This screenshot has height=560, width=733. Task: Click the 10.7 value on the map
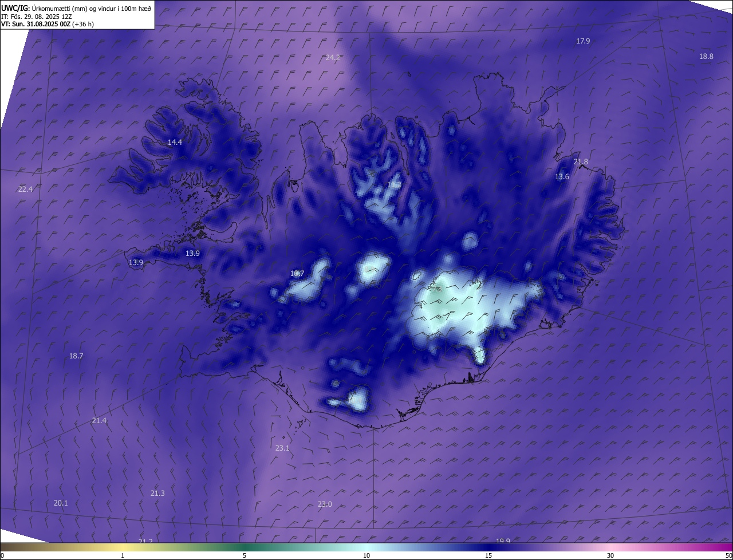tap(297, 273)
